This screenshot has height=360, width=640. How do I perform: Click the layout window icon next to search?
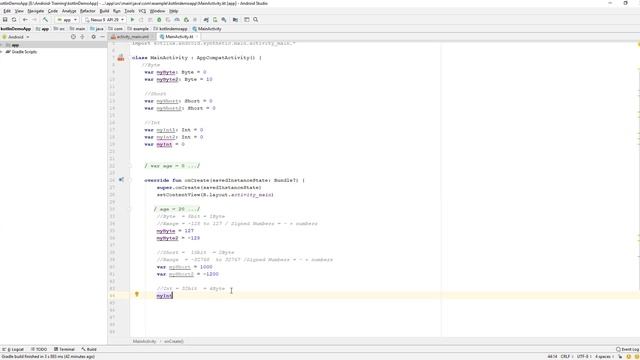247,20
